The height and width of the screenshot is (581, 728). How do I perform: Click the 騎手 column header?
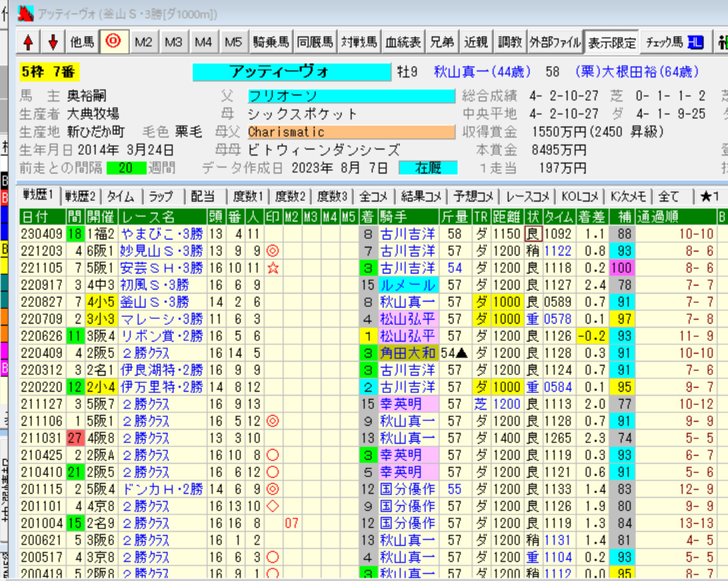(x=408, y=216)
